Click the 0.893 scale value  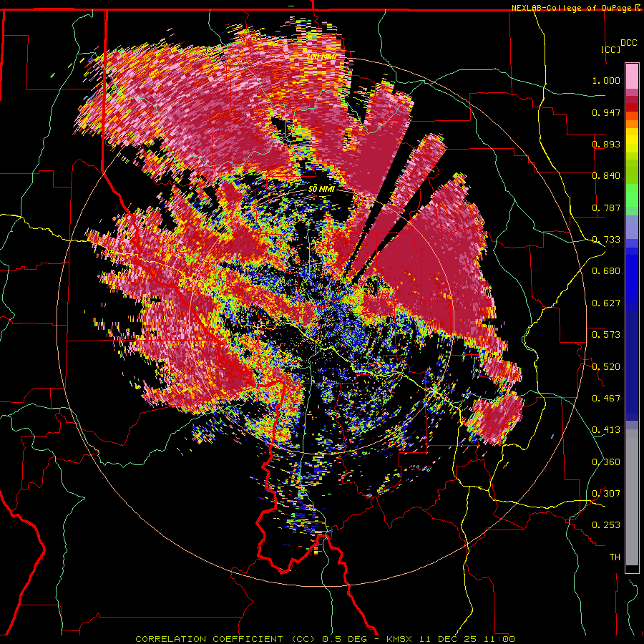coord(606,144)
